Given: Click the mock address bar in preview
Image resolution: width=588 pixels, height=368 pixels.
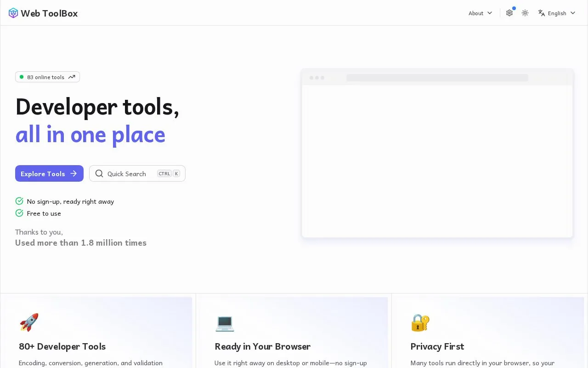Looking at the screenshot, I should (x=437, y=78).
